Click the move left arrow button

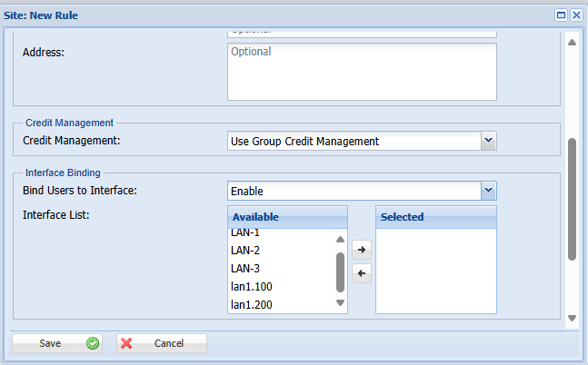tap(362, 273)
